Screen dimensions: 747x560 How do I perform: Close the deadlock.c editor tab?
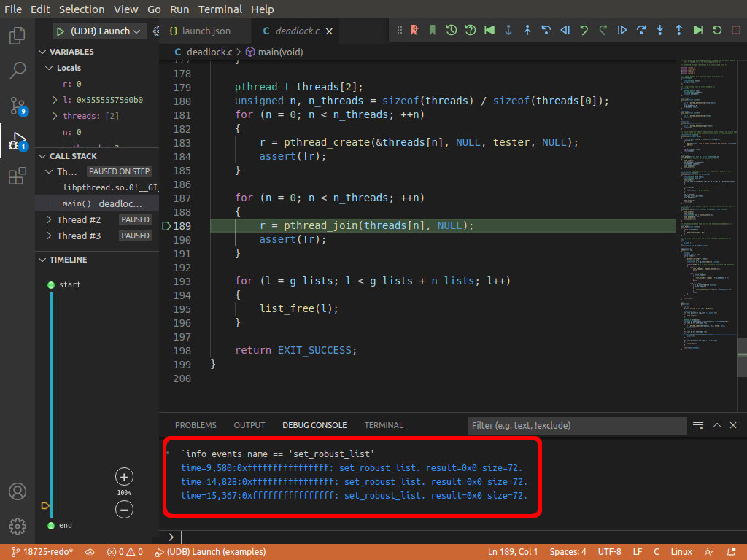tap(329, 31)
